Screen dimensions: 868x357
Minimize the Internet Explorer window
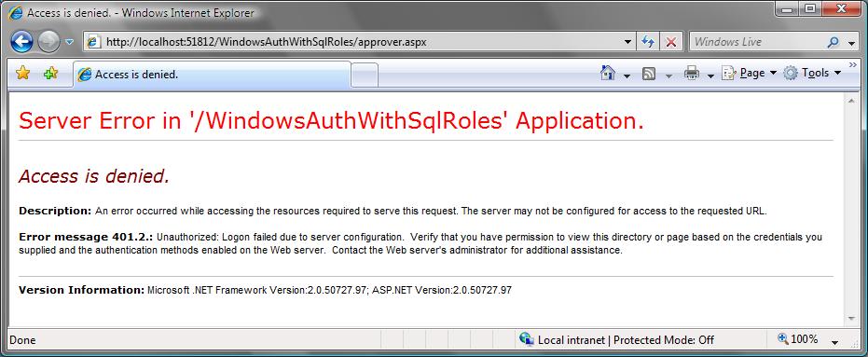(787, 9)
